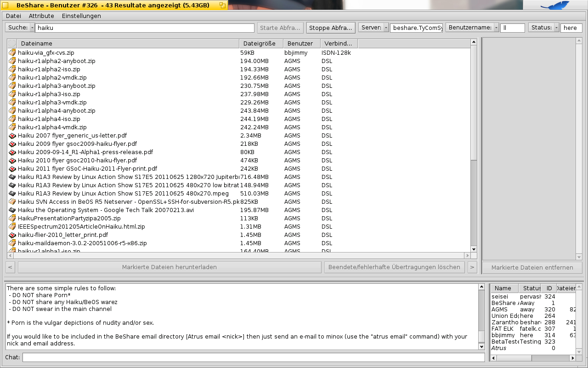
Task: Open the Datei menu
Action: 13,16
